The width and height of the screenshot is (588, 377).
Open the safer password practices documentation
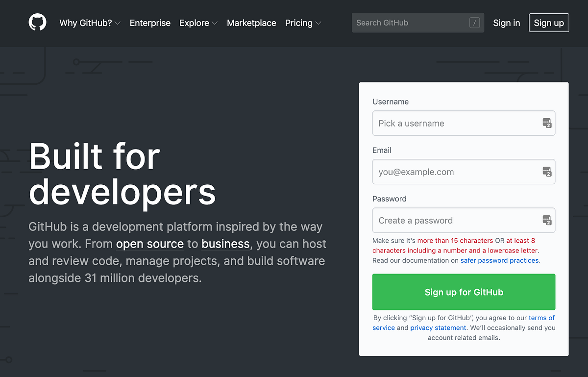click(499, 260)
